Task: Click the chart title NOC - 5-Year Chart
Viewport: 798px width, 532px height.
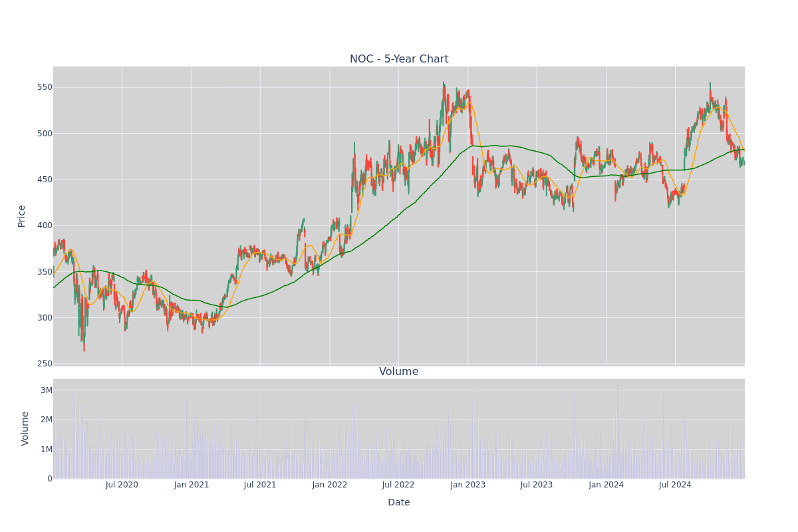Action: pos(399,59)
